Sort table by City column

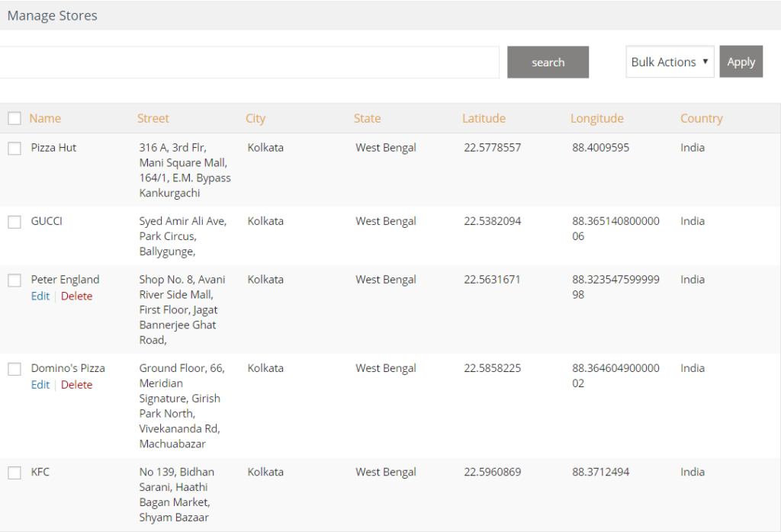256,118
